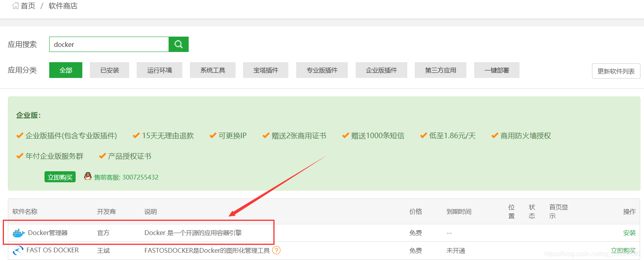Viewport: 644px width, 261px height.
Task: Open the 宝塔插件 category
Action: [x=265, y=70]
